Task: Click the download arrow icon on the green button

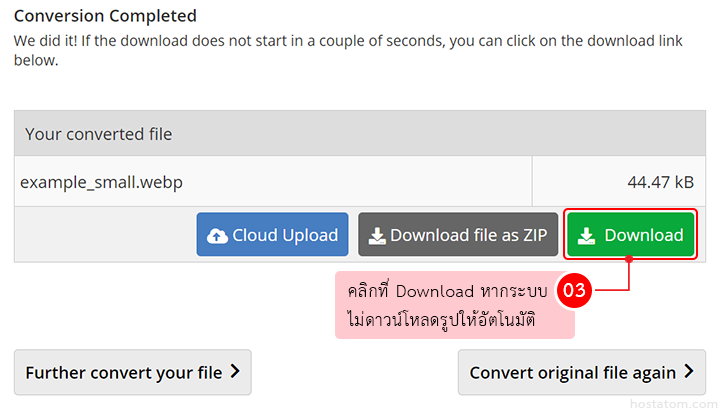Action: click(x=587, y=236)
